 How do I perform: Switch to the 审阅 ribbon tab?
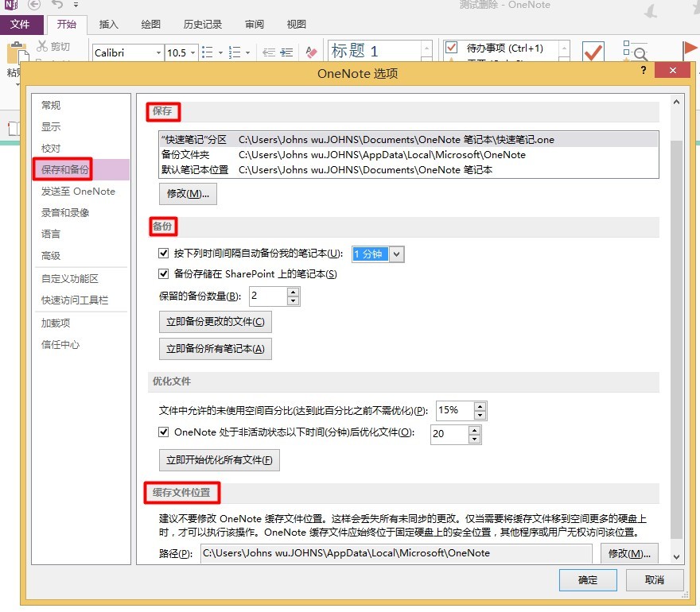[x=255, y=25]
